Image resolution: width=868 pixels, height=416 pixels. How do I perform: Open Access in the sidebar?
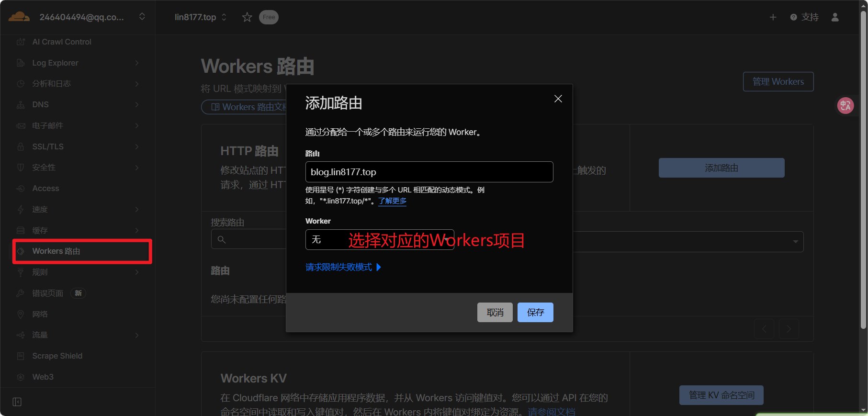[78, 188]
